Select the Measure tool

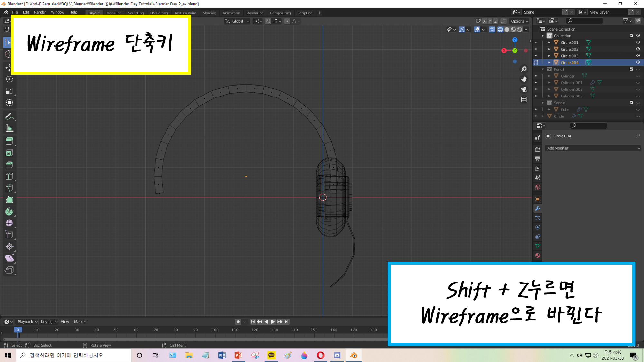[x=9, y=128]
